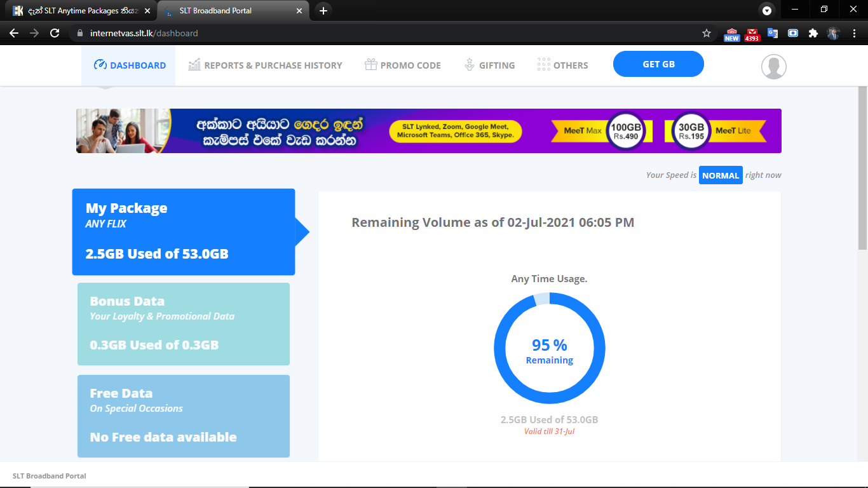Open the Google Translate extension
The image size is (868, 488).
coord(773,33)
